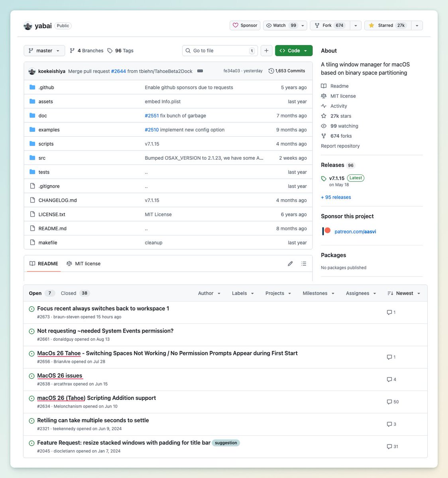Click the Sponsor heart button
This screenshot has width=448, height=478.
pyautogui.click(x=245, y=25)
